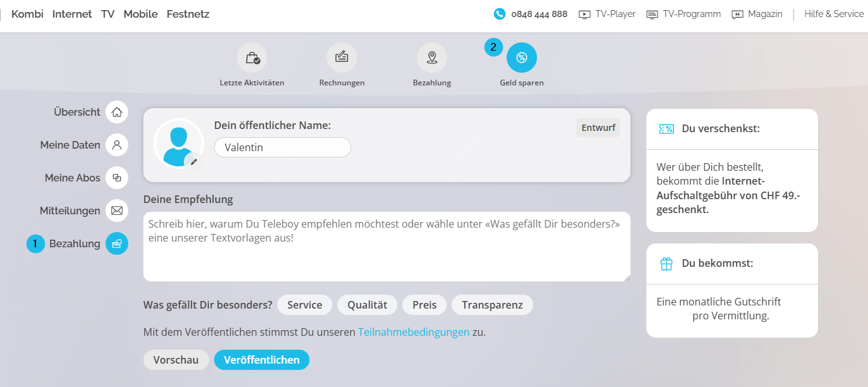Click the 'Dein öffentlicher Name:' label
868x387 pixels.
(x=272, y=125)
